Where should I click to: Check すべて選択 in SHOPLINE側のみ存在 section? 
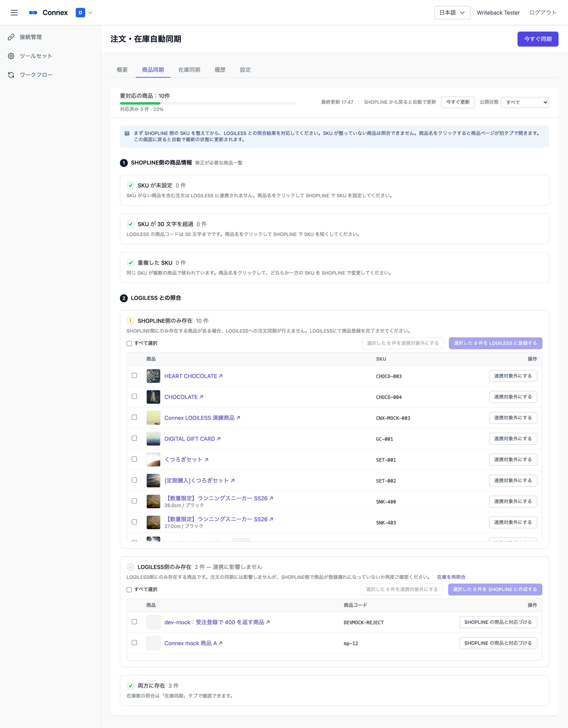[x=129, y=344]
